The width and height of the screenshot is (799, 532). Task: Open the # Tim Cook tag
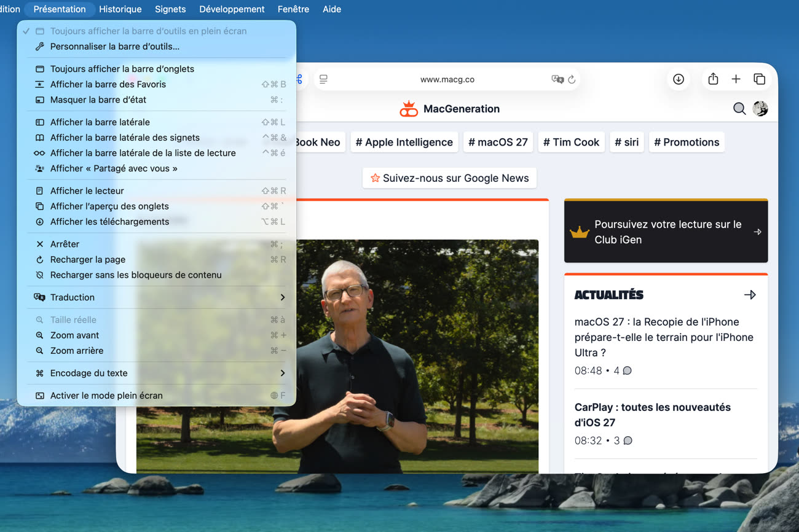pyautogui.click(x=571, y=142)
